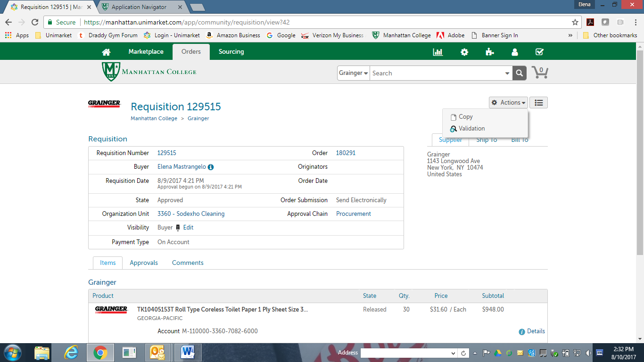Open Elena Mastrangelo buyer link
This screenshot has width=644, height=362.
tap(182, 167)
